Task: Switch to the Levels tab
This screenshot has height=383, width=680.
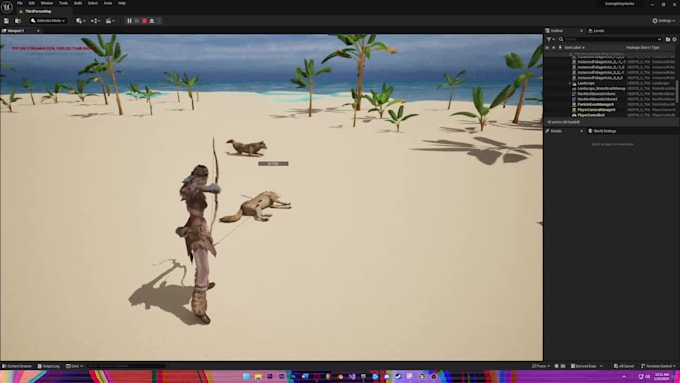Action: pyautogui.click(x=597, y=31)
